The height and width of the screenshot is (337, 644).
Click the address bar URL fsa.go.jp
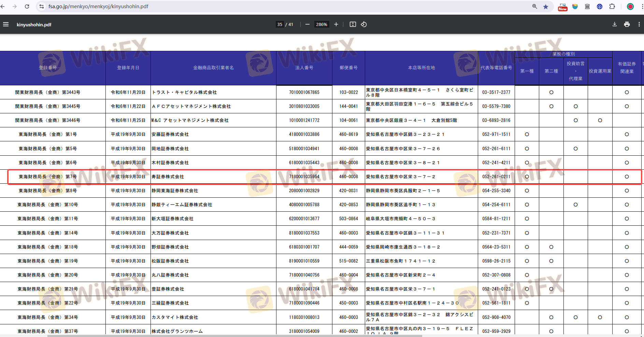tap(98, 6)
